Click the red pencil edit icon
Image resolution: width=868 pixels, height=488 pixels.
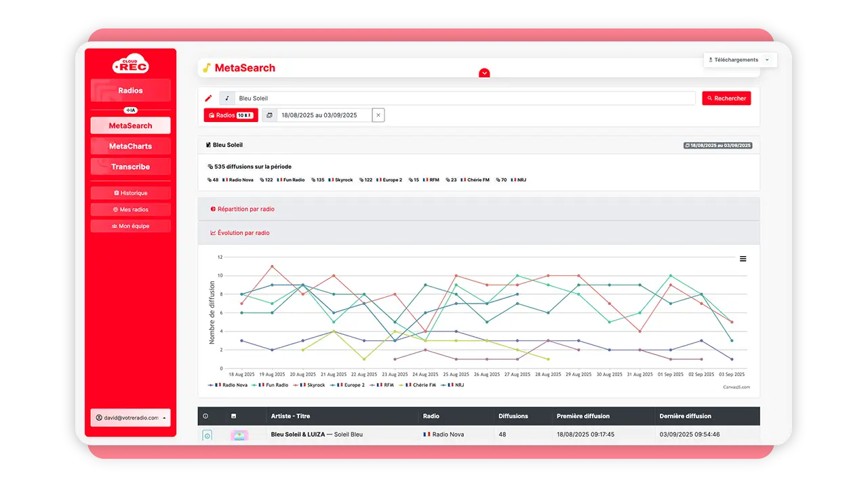(x=209, y=98)
